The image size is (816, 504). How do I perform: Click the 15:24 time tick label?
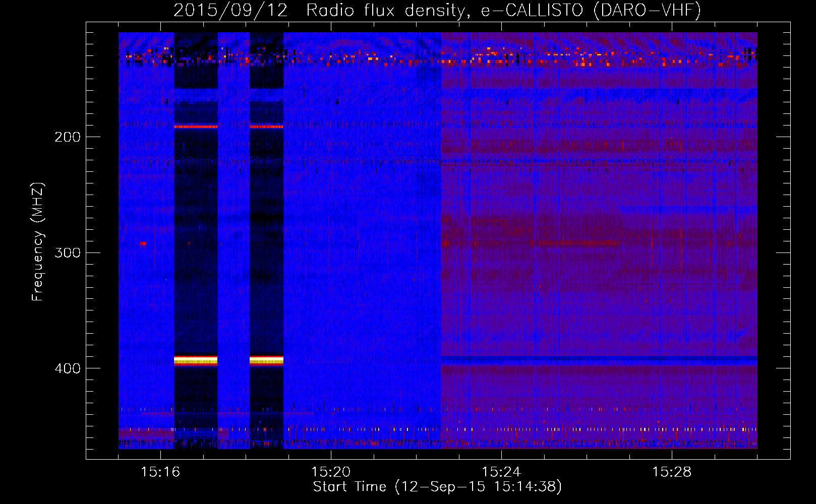click(x=501, y=472)
